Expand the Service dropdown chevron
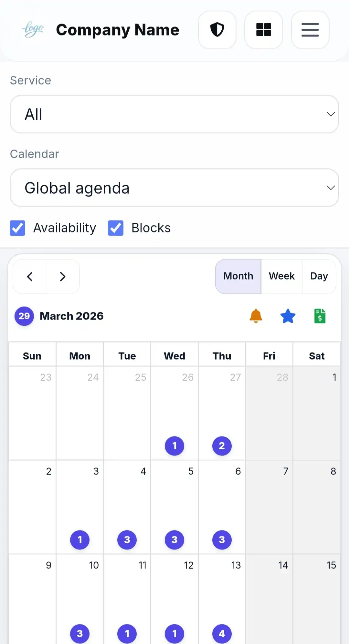The image size is (349, 644). point(331,114)
